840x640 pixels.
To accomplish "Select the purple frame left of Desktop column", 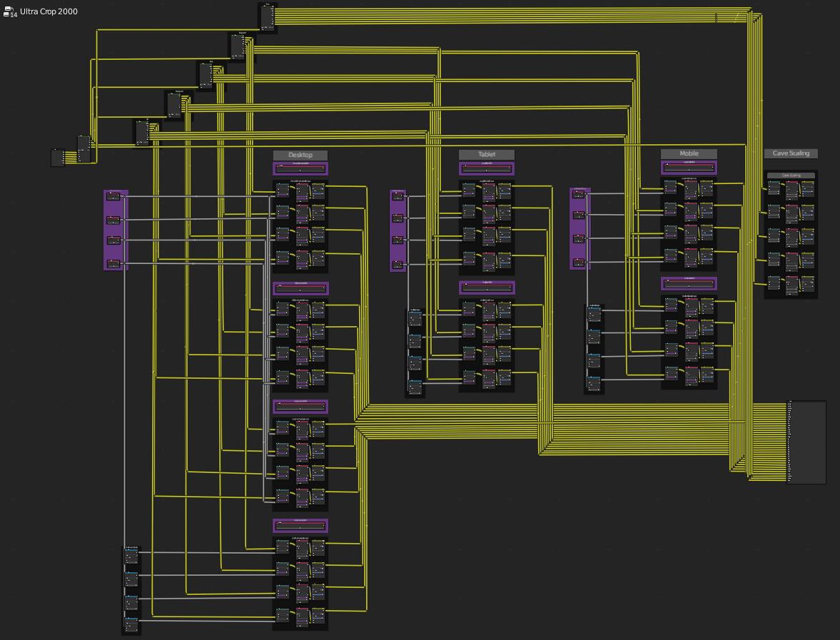I will [x=116, y=230].
